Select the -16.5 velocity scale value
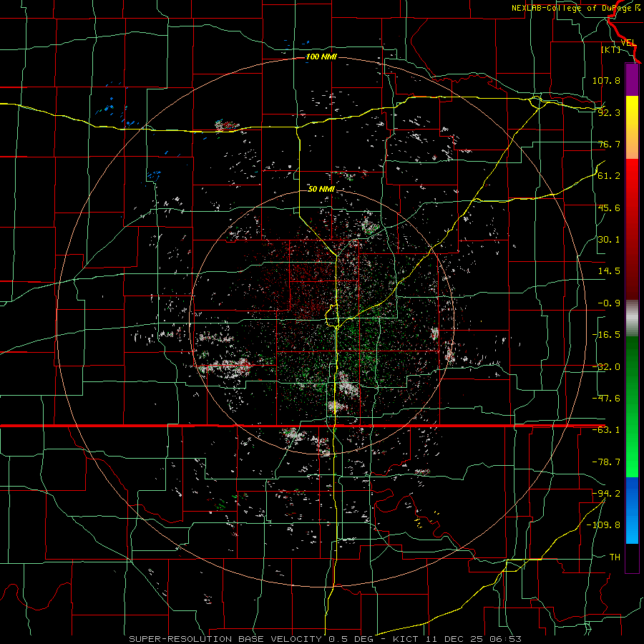The height and width of the screenshot is (644, 644). coord(606,335)
